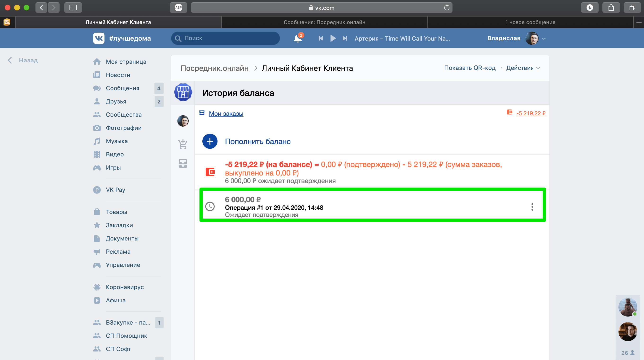Expand the Владислав profile menu arrow
The width and height of the screenshot is (644, 360).
point(544,39)
